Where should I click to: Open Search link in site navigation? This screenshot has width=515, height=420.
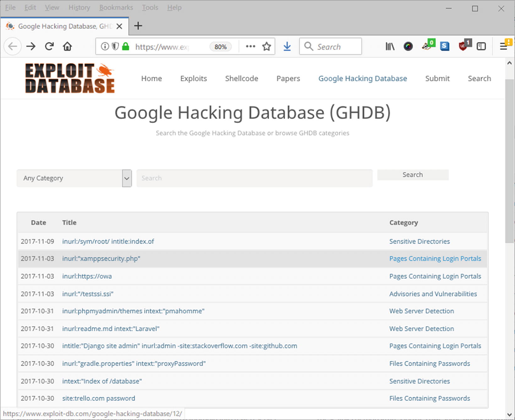pos(479,78)
